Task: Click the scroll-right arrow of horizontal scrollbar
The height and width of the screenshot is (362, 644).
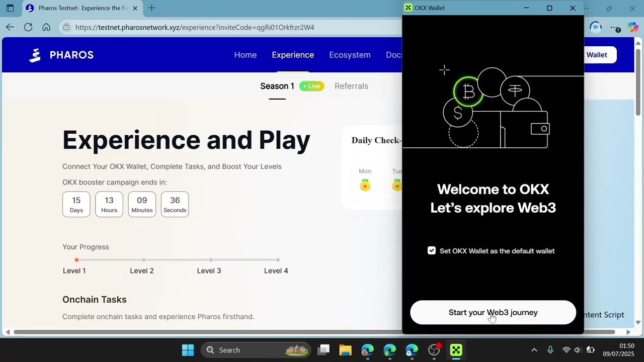Action: (x=628, y=332)
